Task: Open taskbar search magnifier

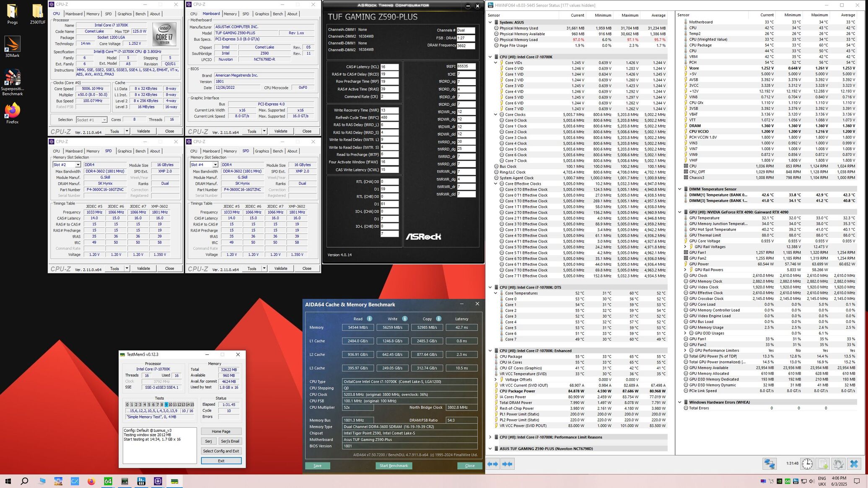Action: coord(24,481)
